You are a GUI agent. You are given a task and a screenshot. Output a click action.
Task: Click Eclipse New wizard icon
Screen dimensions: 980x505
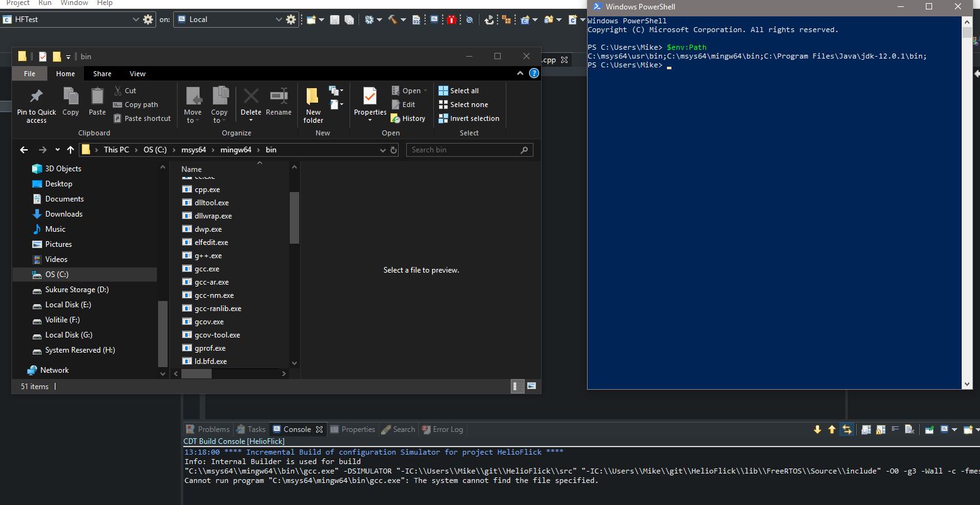[311, 20]
